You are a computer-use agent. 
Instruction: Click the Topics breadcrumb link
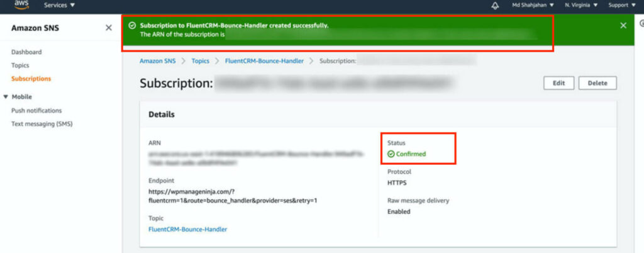tap(201, 61)
